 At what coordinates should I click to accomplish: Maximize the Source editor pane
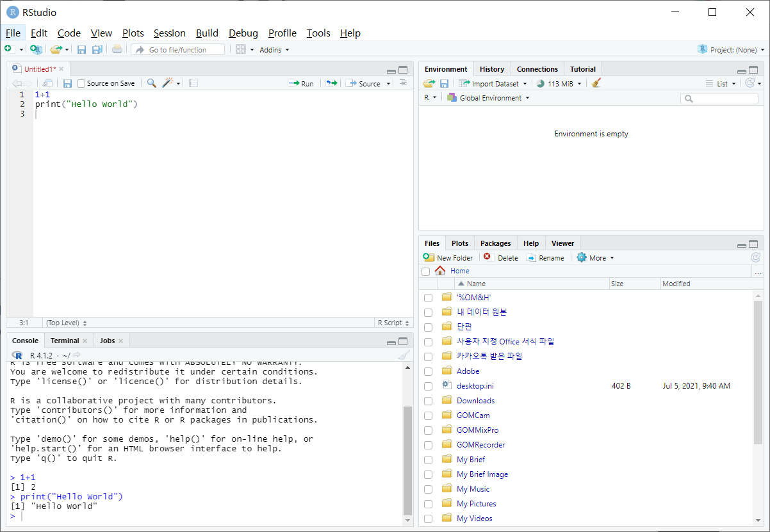pos(403,70)
